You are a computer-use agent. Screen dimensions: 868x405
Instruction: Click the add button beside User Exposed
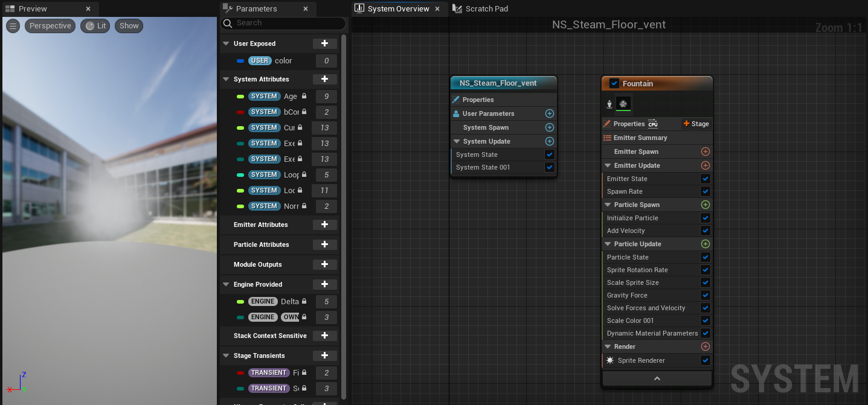coord(324,43)
